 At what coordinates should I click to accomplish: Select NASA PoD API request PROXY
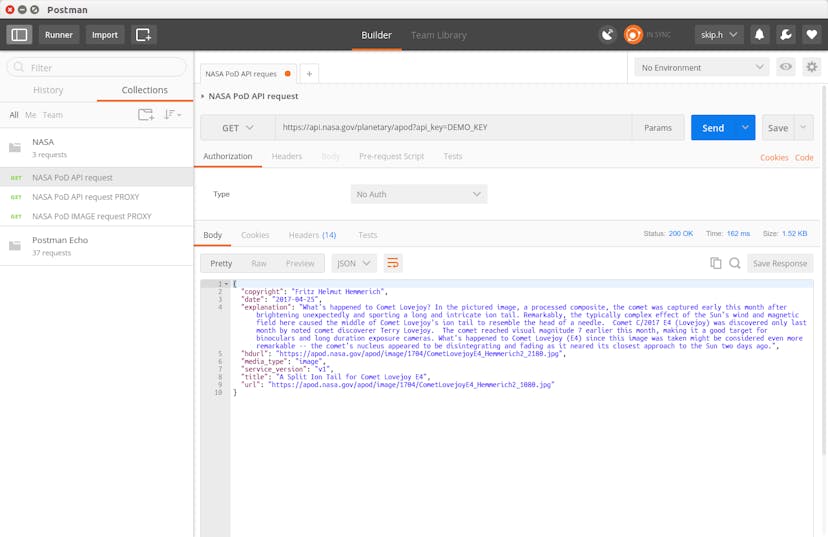97,197
